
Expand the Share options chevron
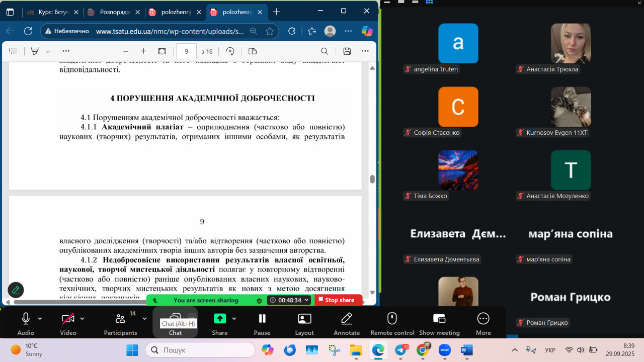pos(234,318)
